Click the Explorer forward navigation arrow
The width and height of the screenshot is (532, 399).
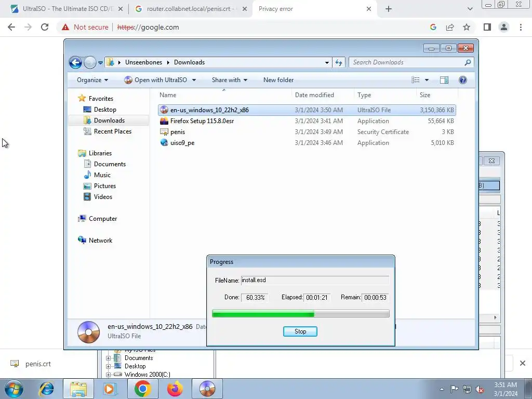click(90, 62)
